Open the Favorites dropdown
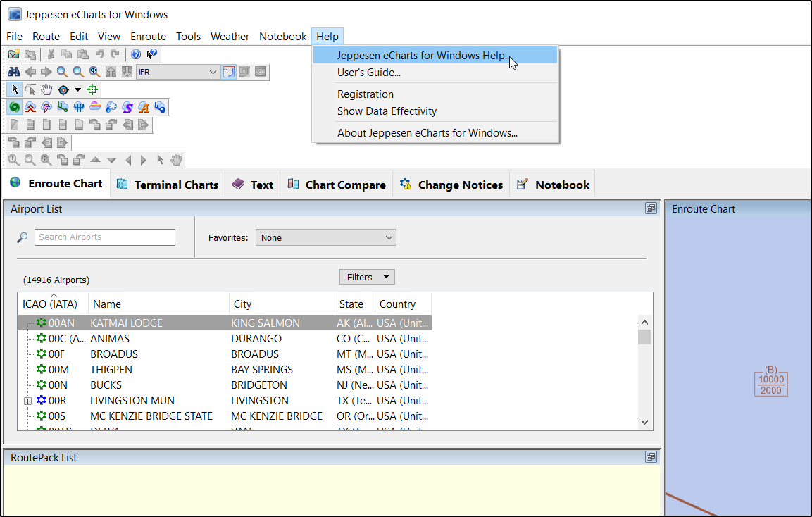 [325, 238]
